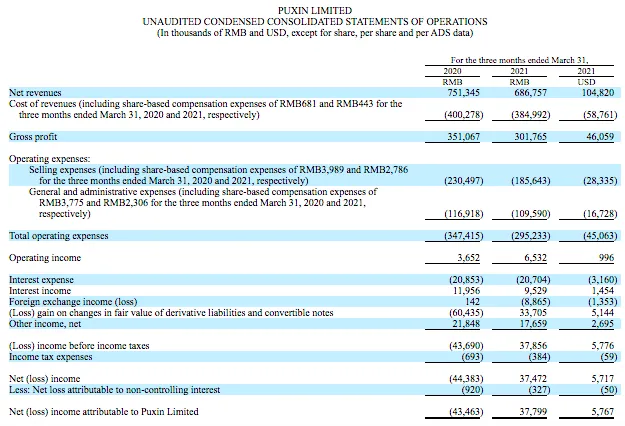Image resolution: width=625 pixels, height=426 pixels.
Task: Select Net income attributable to Puxin Limited label
Action: [x=104, y=412]
